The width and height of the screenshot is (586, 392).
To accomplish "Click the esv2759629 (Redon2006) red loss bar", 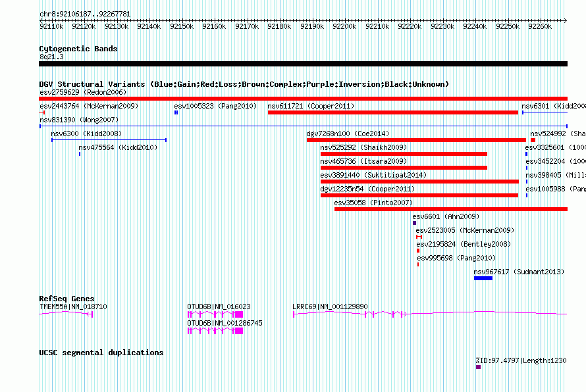I will (303, 99).
